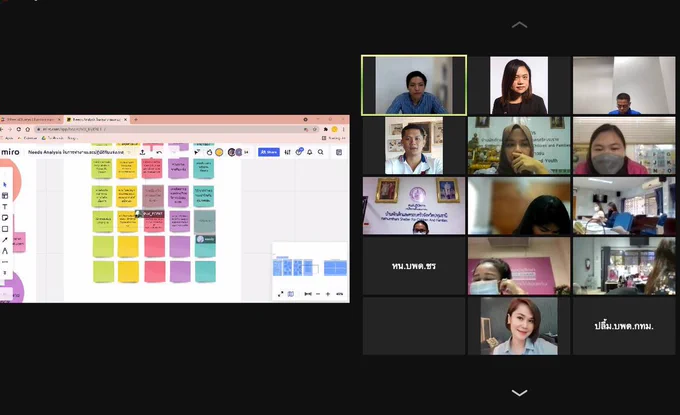Open board settings sliders icon
Image resolution: width=680 pixels, height=415 pixels.
pyautogui.click(x=288, y=152)
